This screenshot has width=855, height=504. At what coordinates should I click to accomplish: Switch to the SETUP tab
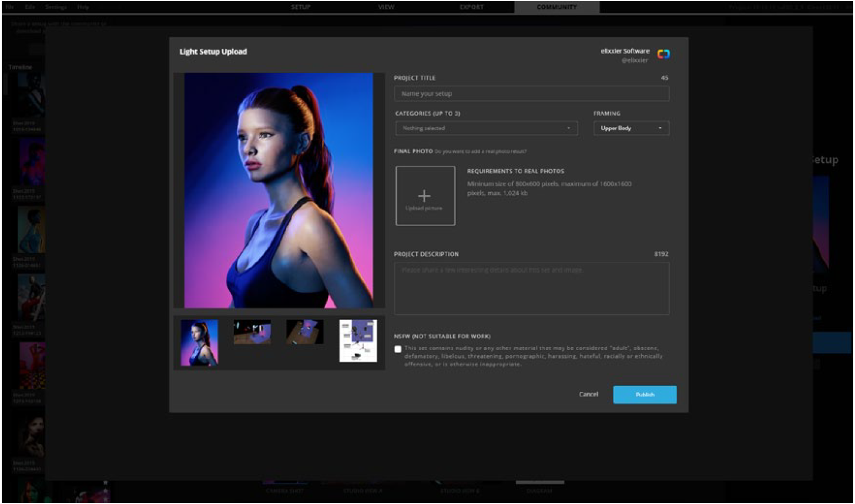(x=301, y=7)
